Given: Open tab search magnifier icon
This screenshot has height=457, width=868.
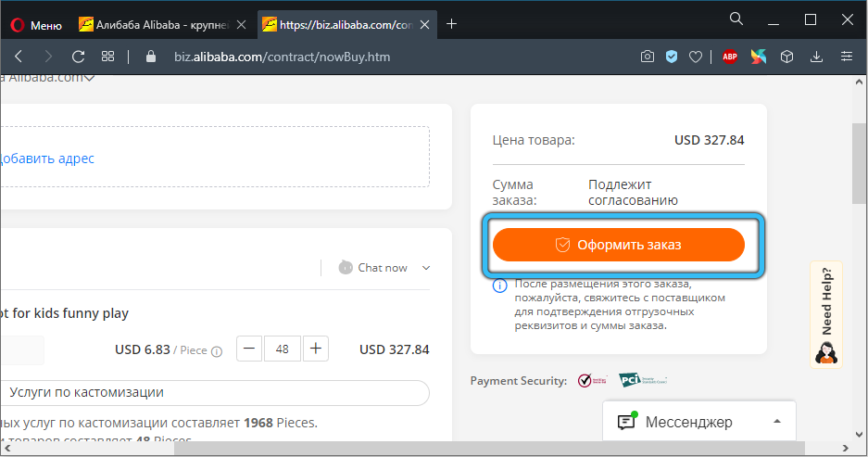Looking at the screenshot, I should pos(736,19).
